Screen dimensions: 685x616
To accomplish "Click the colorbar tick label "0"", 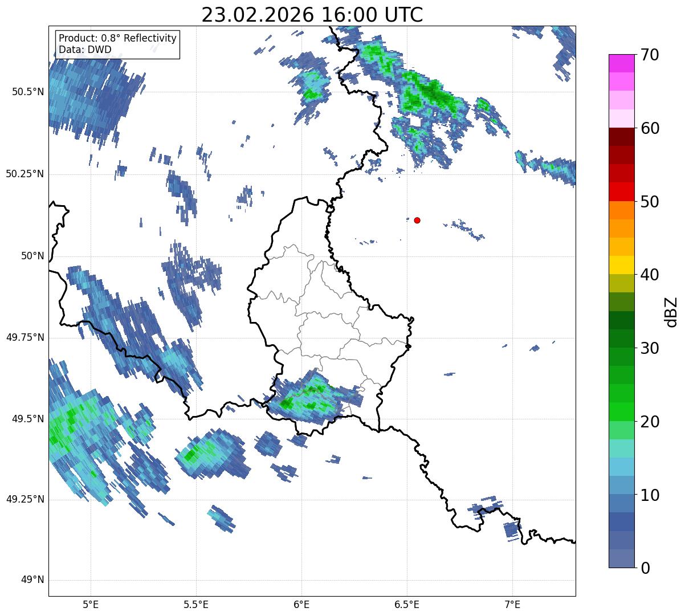I will click(x=645, y=568).
